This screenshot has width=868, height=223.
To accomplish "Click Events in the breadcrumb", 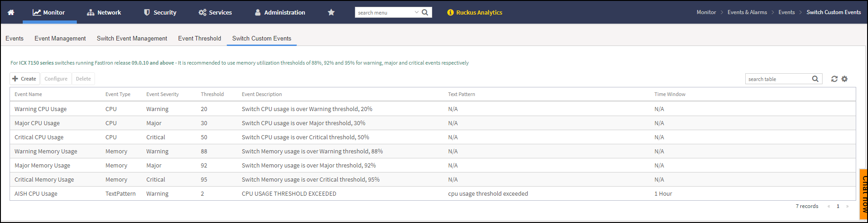I will [787, 12].
